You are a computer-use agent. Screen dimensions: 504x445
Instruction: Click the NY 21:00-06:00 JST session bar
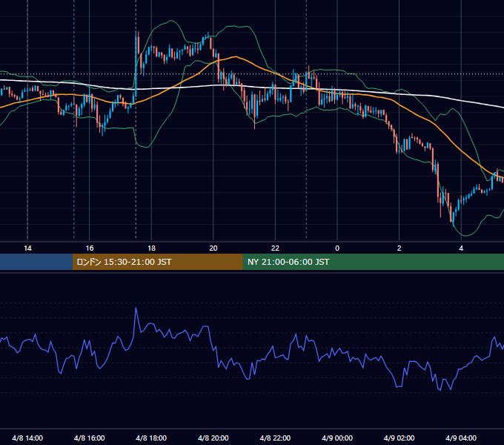373,262
